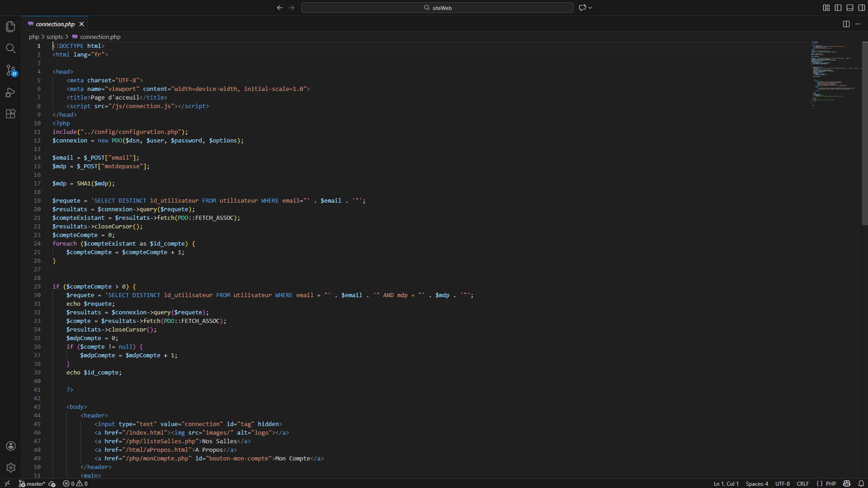Click '$mdpCompte = 0;' on line 35
The height and width of the screenshot is (488, 868).
(92, 338)
